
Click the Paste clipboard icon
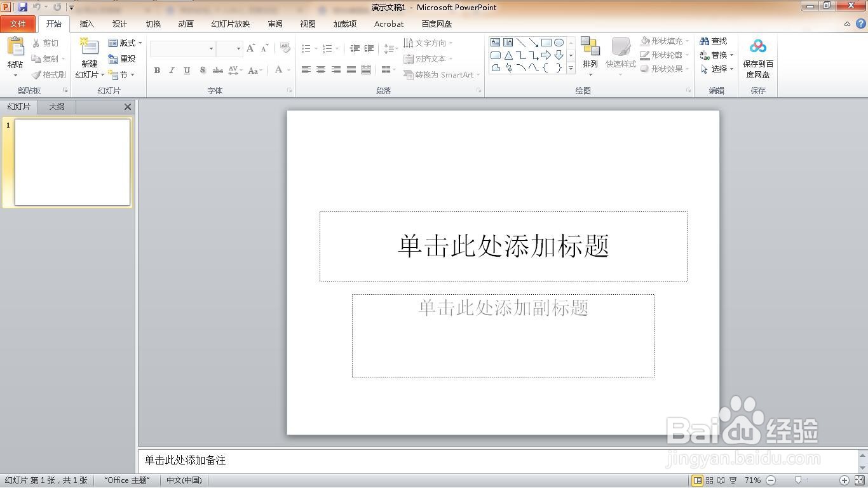coord(15,48)
